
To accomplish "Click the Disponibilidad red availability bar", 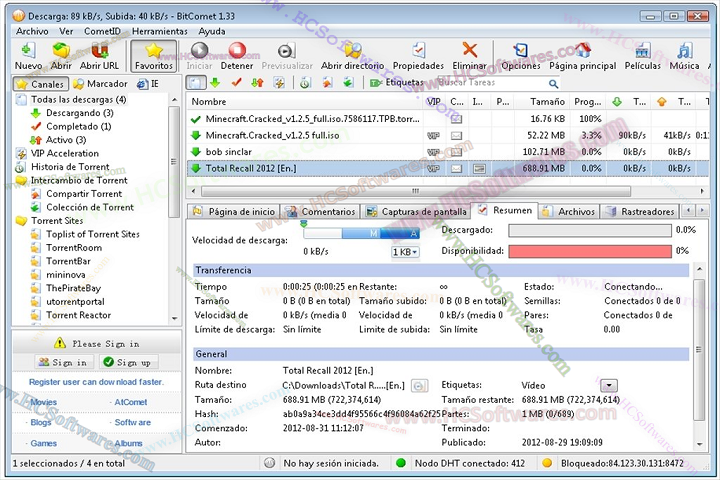I will coord(590,251).
